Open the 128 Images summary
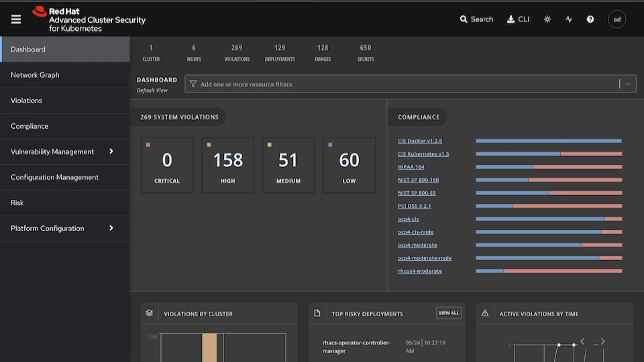Image resolution: width=644 pixels, height=362 pixels. tap(323, 53)
